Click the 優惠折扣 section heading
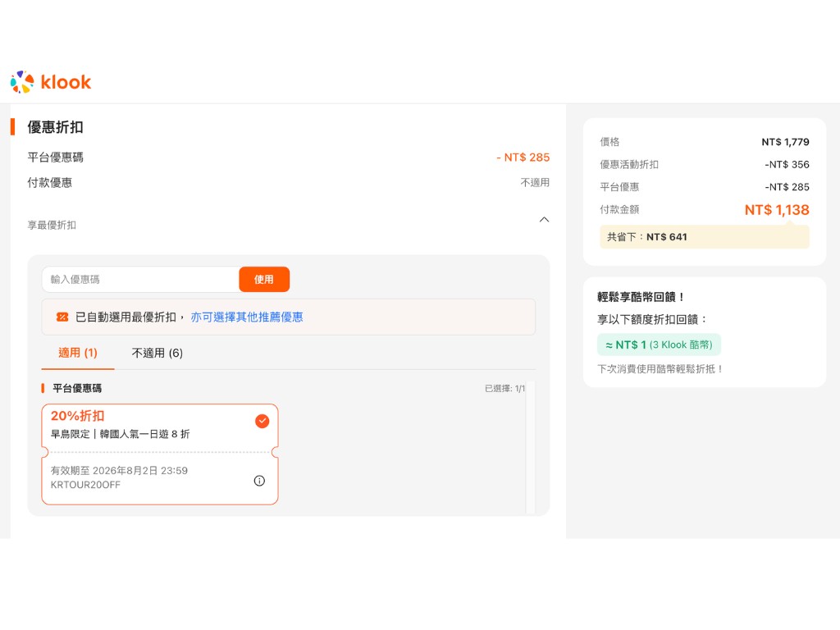The height and width of the screenshot is (630, 840). (55, 127)
